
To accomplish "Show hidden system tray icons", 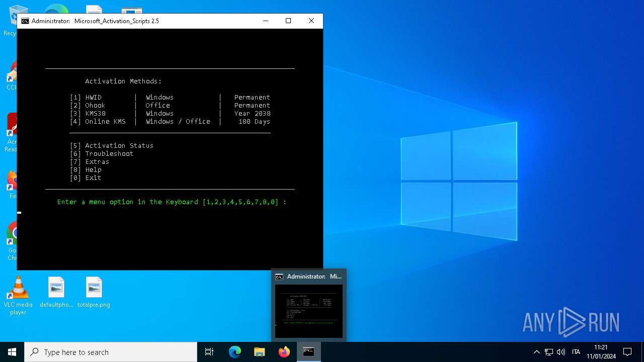I will [537, 352].
